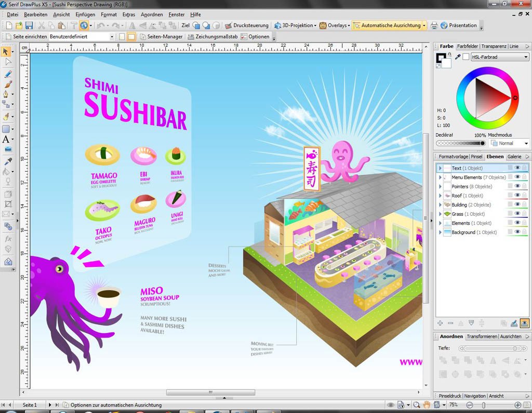Viewport: 532px width, 413px height.
Task: Click the Add Layer plus icon
Action: point(440,323)
